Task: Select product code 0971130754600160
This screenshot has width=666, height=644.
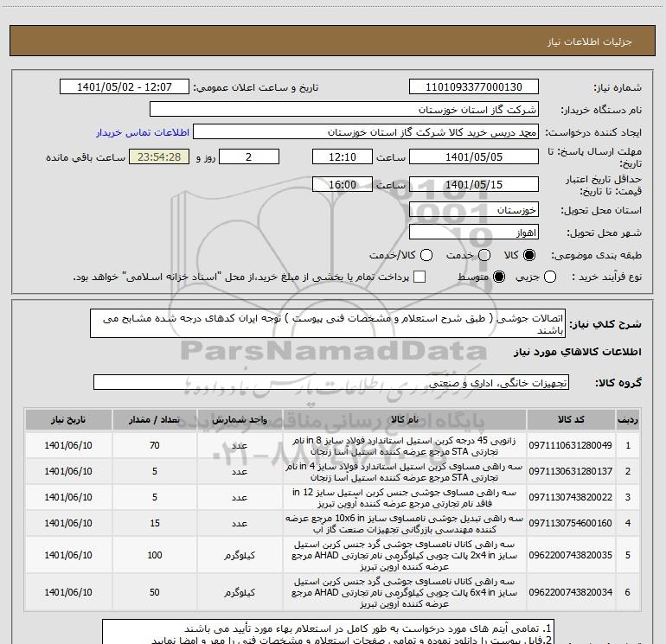Action: 571,523
